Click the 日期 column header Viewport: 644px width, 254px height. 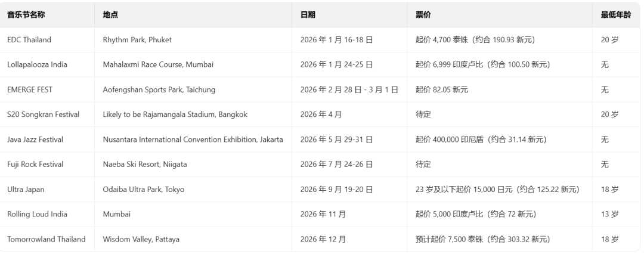coord(308,15)
